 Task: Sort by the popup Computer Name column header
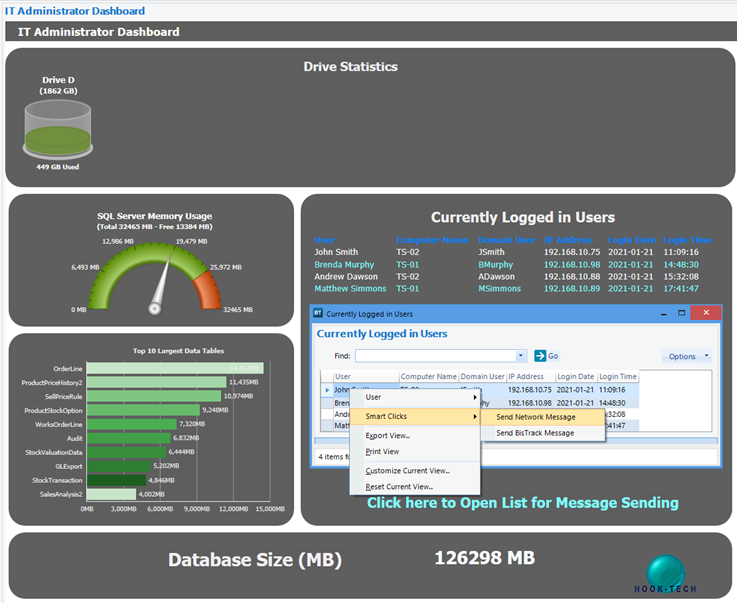click(429, 376)
